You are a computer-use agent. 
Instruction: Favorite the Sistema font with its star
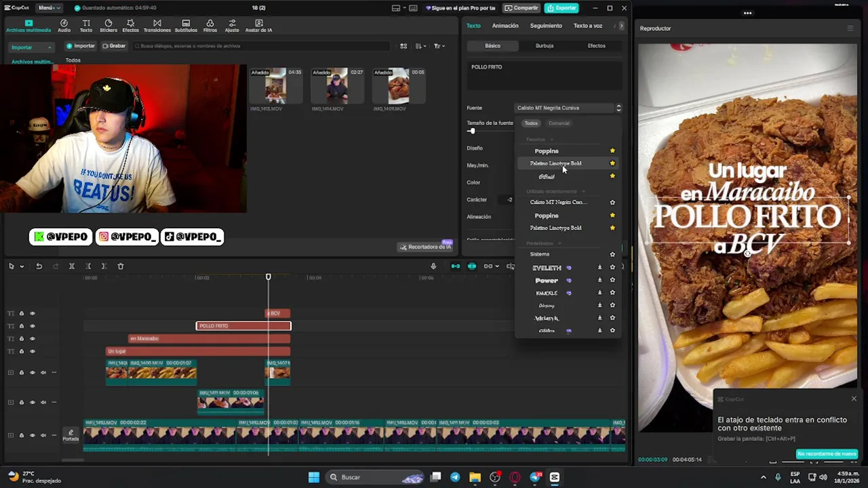[612, 254]
